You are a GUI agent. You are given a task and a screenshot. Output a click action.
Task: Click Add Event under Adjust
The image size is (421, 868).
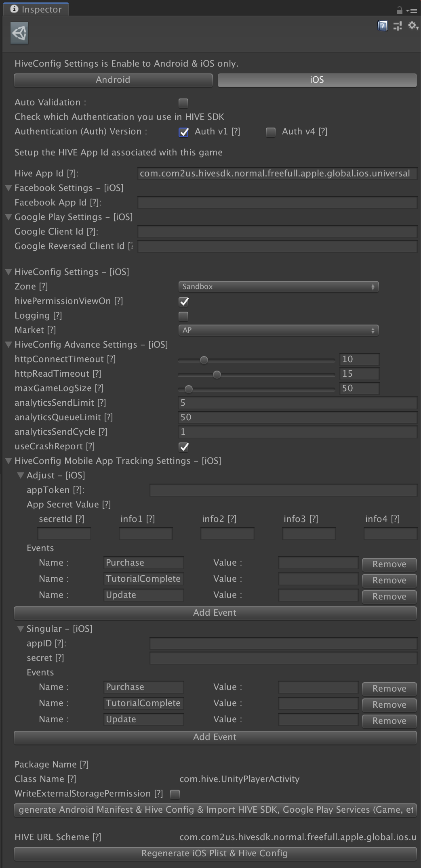point(215,613)
